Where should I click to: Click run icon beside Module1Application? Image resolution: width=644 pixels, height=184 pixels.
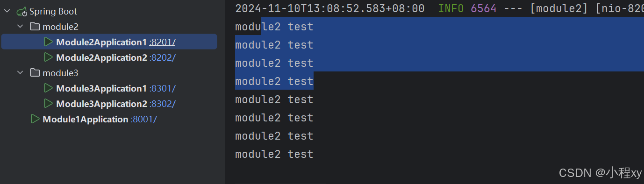pos(35,119)
